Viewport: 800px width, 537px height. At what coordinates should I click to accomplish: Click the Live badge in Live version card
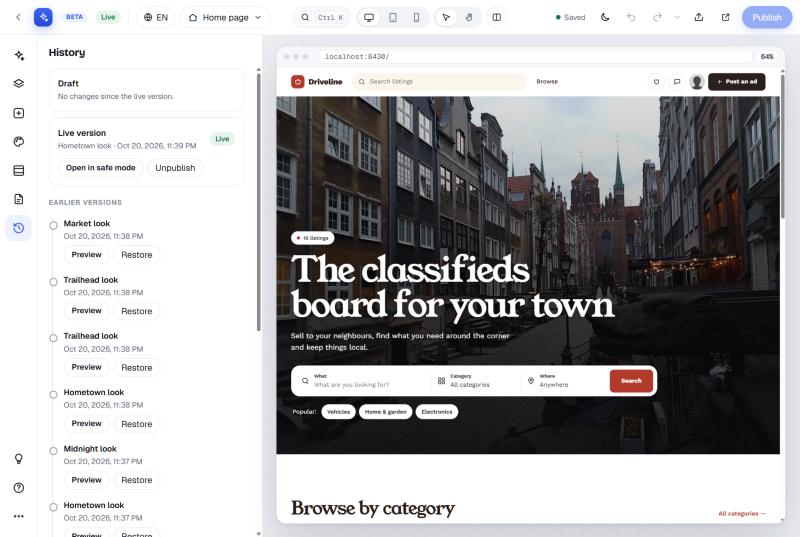222,139
